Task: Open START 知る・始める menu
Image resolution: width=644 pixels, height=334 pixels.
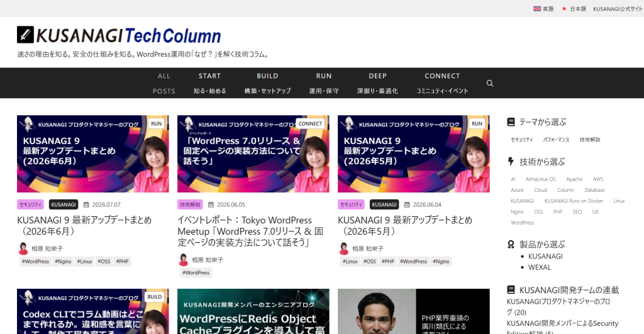Action: coord(210,84)
